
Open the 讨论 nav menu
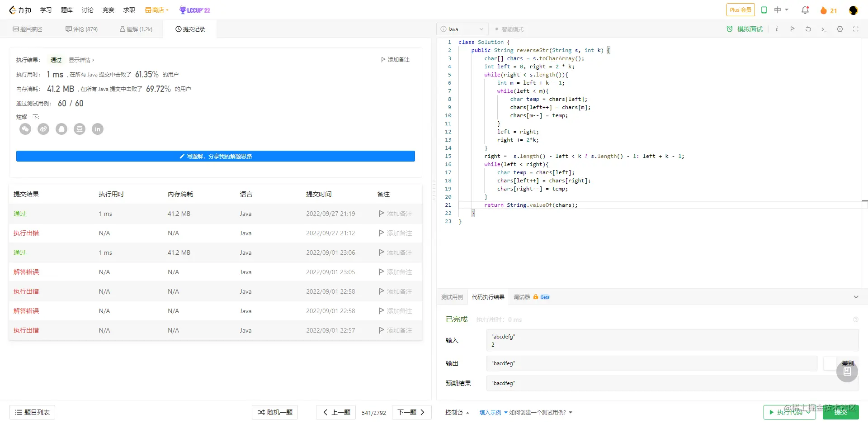point(87,10)
